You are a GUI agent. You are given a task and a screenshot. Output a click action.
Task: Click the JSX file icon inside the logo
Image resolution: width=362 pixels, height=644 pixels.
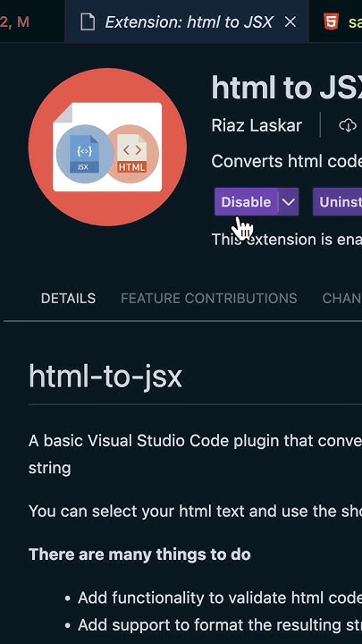point(84,154)
